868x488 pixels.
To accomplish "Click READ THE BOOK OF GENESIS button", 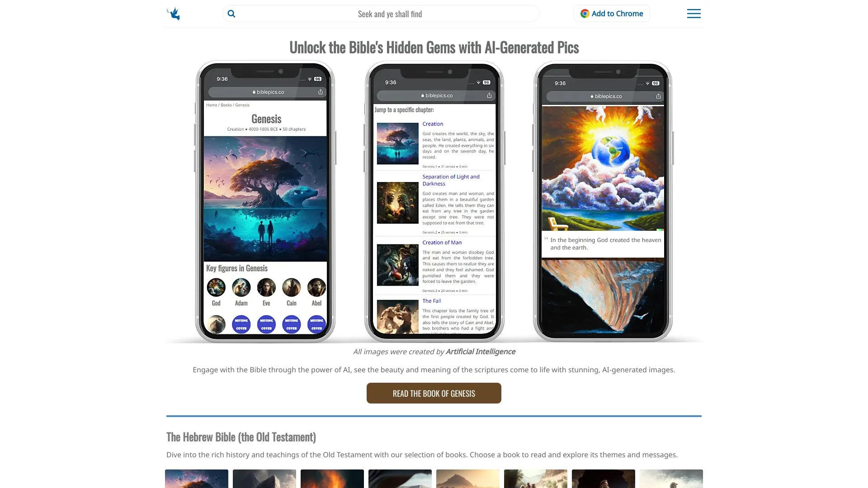I will click(x=434, y=393).
